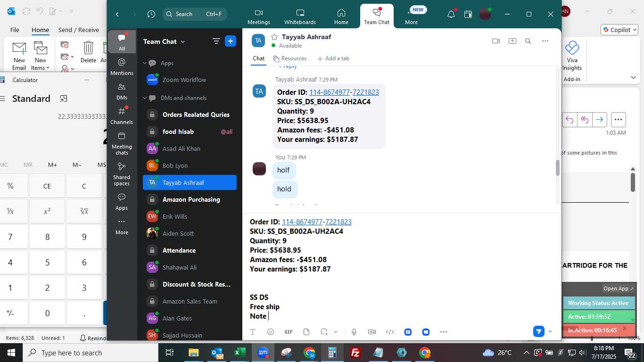Select the All sidebar item
Image resolution: width=644 pixels, height=362 pixels.
click(x=122, y=42)
